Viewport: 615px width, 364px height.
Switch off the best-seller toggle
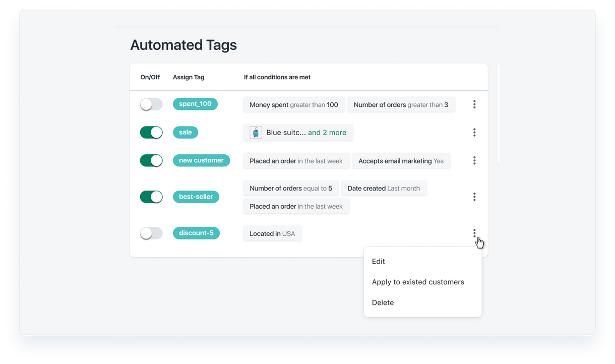[151, 197]
